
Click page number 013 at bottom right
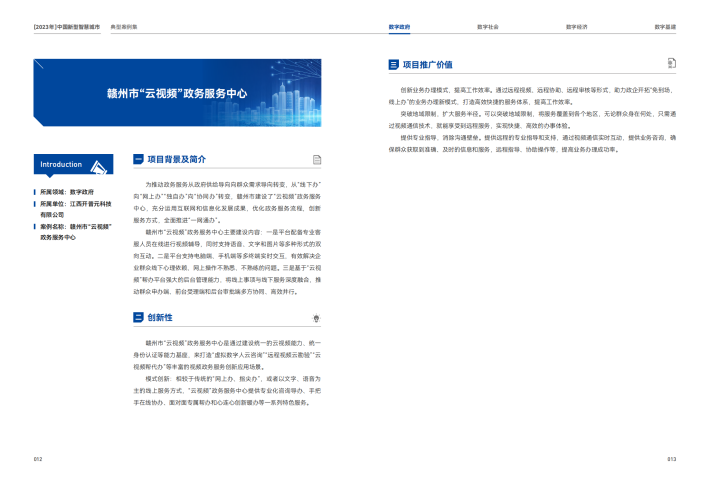[672, 459]
